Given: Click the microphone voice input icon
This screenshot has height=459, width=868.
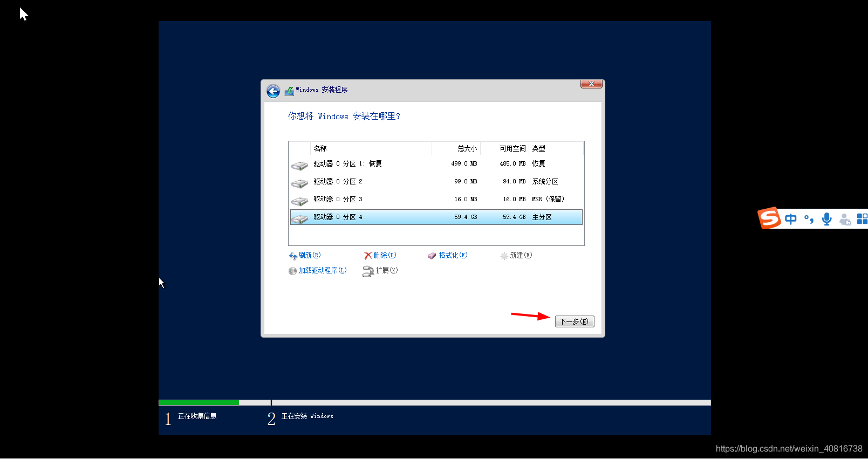Looking at the screenshot, I should point(826,219).
